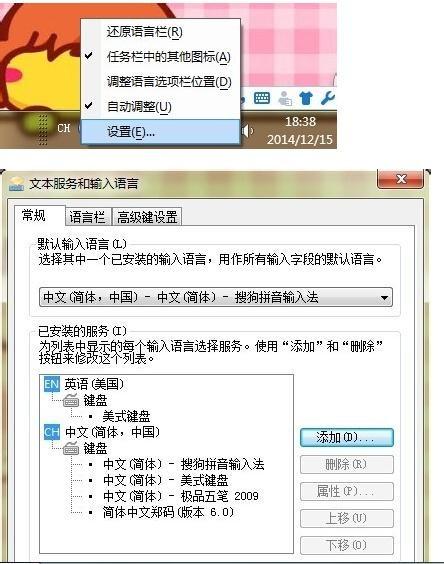444x564 pixels.
Task: Open the wrench tools icon
Action: pos(327,98)
